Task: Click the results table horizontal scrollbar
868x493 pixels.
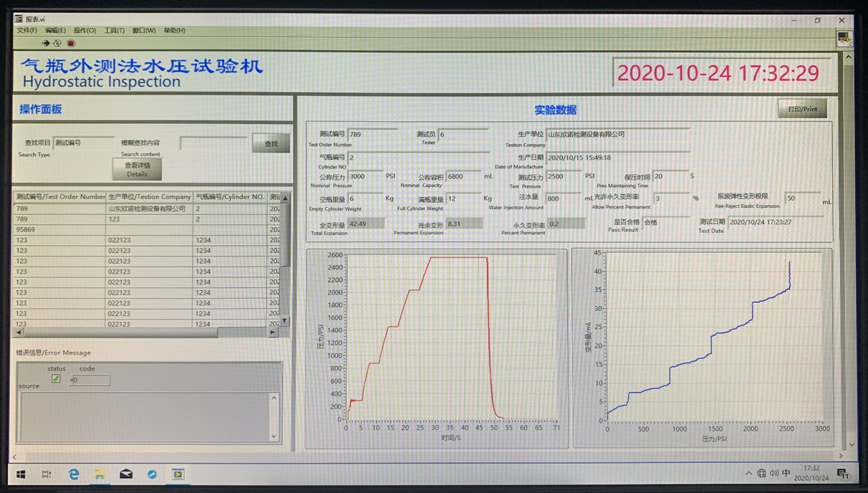Action: (143, 332)
